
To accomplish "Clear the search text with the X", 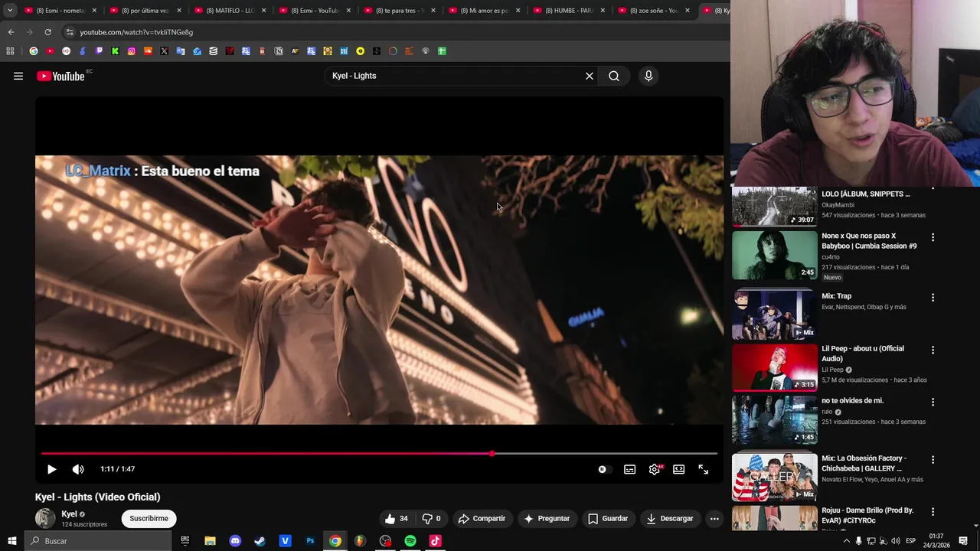I will coord(590,76).
